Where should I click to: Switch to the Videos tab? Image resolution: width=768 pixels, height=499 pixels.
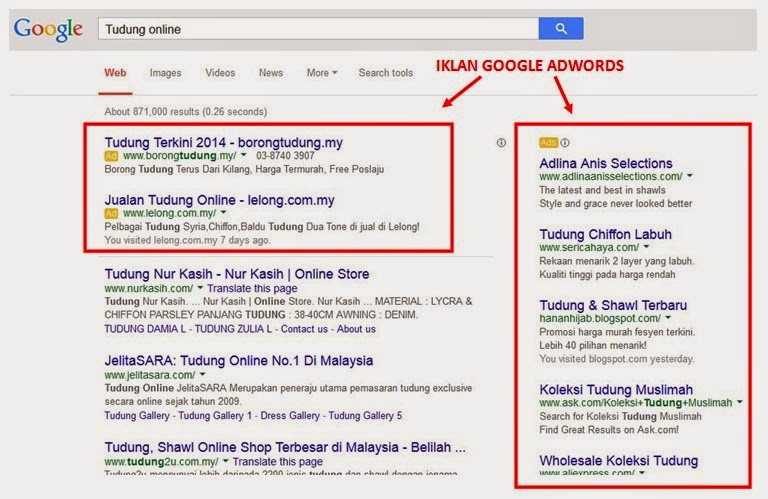click(220, 73)
